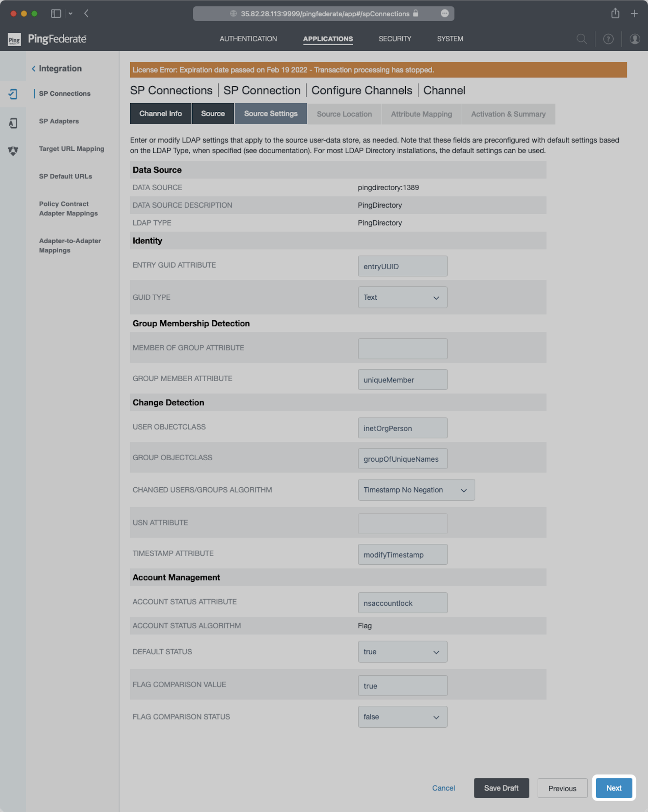Open the user account profile icon
The width and height of the screenshot is (648, 812).
click(x=634, y=39)
